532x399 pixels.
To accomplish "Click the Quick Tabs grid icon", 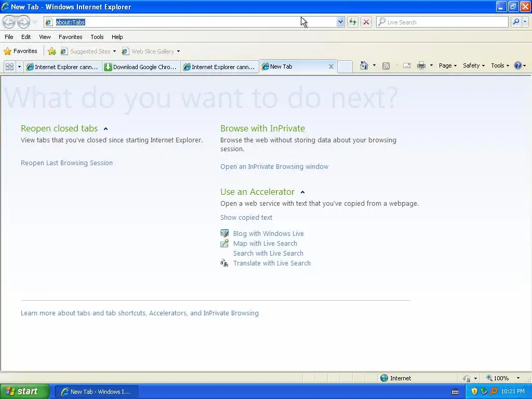I will [x=9, y=67].
